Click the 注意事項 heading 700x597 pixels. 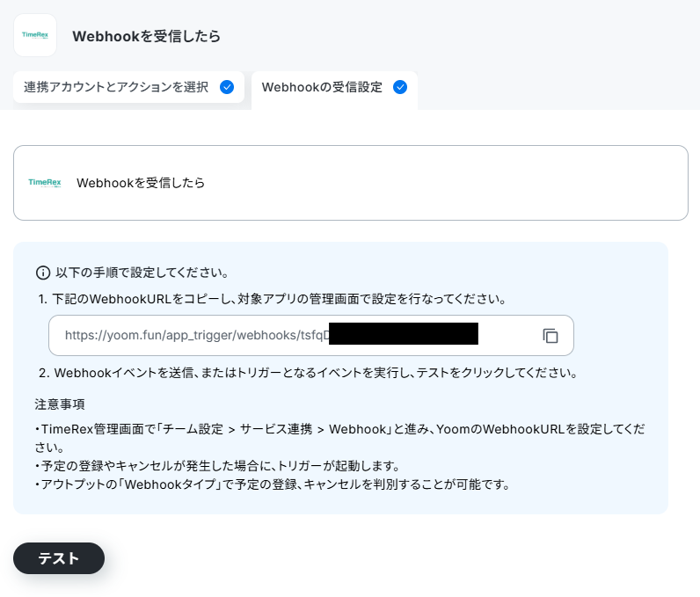[60, 404]
